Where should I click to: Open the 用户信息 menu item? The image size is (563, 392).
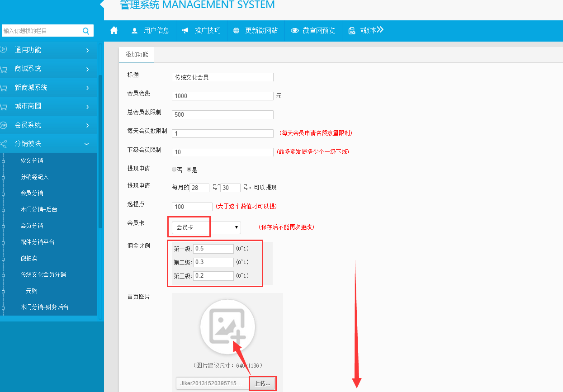(x=150, y=31)
